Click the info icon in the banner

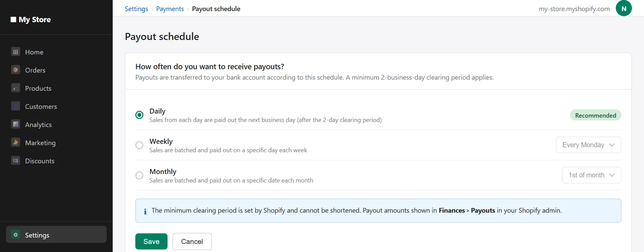click(x=145, y=211)
